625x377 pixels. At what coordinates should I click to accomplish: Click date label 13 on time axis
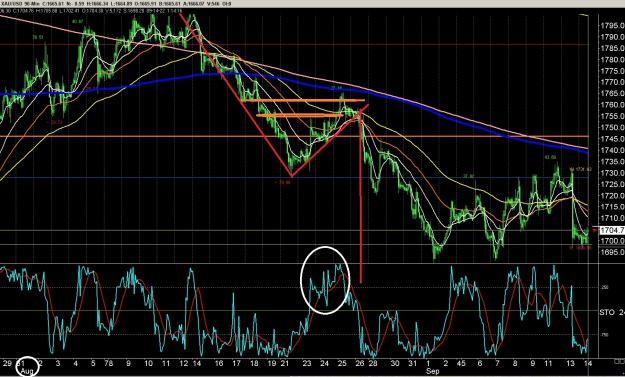pos(571,363)
